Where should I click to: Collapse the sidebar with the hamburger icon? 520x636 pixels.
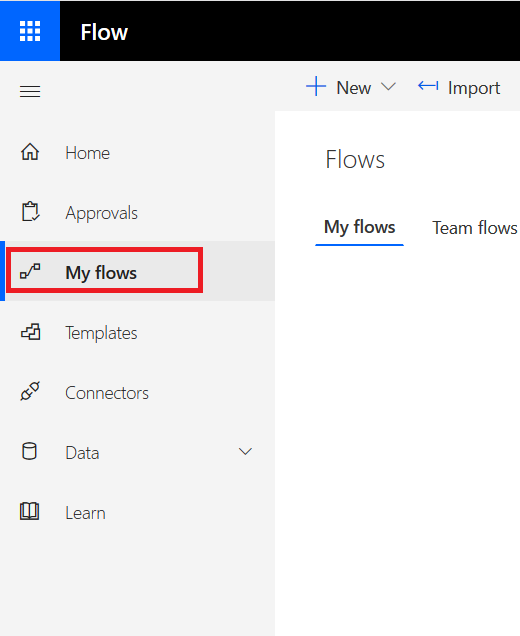click(30, 91)
